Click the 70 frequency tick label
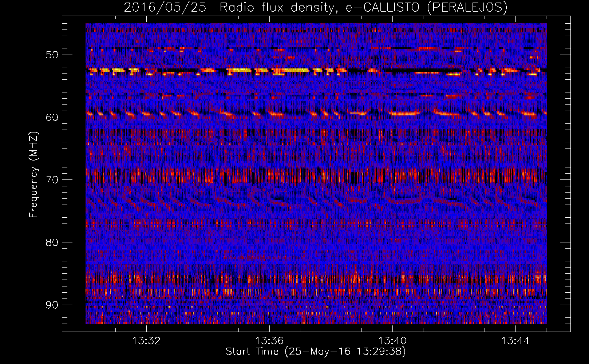The height and width of the screenshot is (364, 589). click(x=52, y=180)
